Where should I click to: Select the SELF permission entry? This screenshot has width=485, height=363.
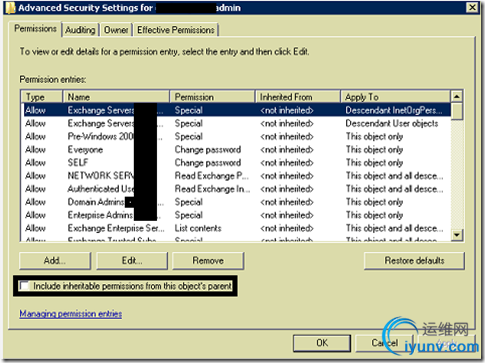point(237,163)
